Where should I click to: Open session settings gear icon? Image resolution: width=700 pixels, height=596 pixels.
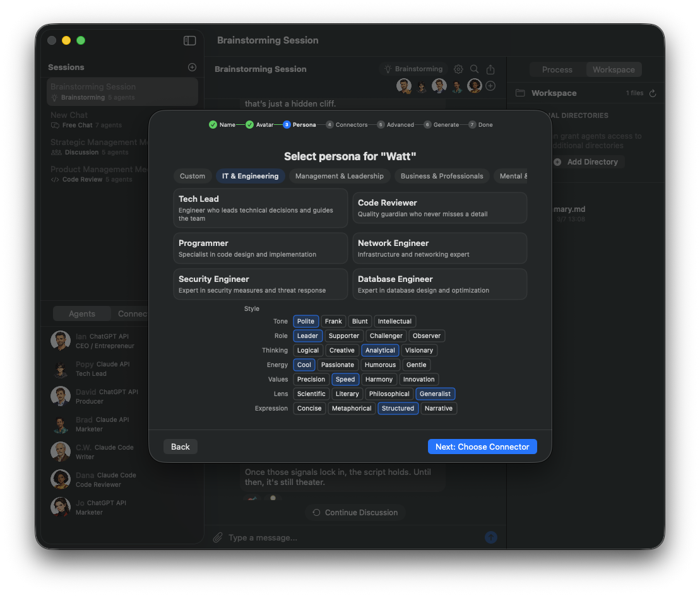pyautogui.click(x=458, y=69)
